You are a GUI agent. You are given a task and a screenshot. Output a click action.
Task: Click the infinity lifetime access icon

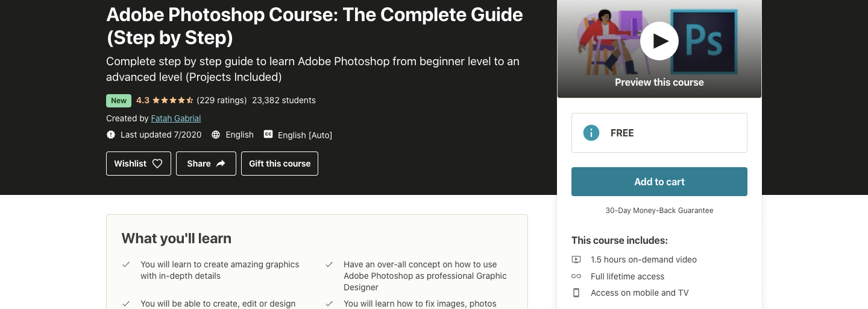[x=576, y=276]
